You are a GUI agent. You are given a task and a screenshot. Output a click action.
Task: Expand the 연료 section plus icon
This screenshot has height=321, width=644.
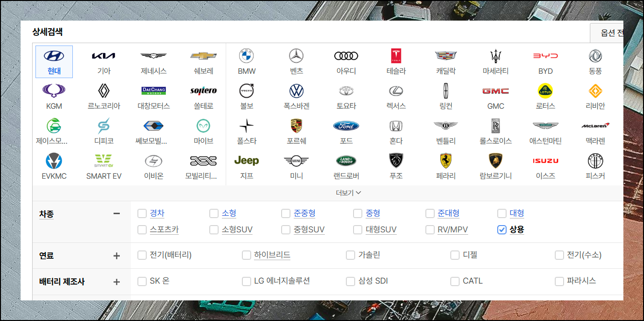click(x=116, y=255)
